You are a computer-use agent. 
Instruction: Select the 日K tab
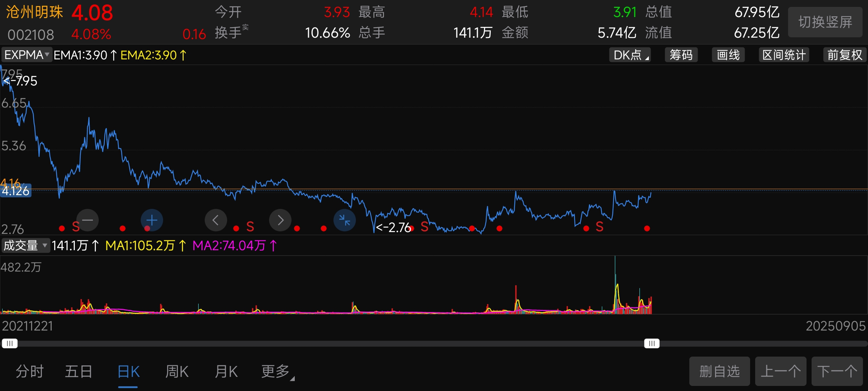[x=128, y=372]
